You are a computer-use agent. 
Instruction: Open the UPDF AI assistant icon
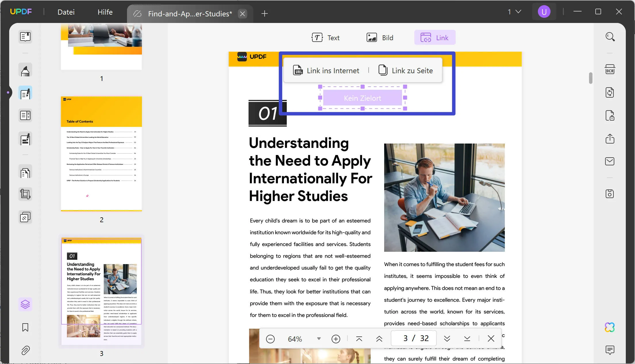609,327
